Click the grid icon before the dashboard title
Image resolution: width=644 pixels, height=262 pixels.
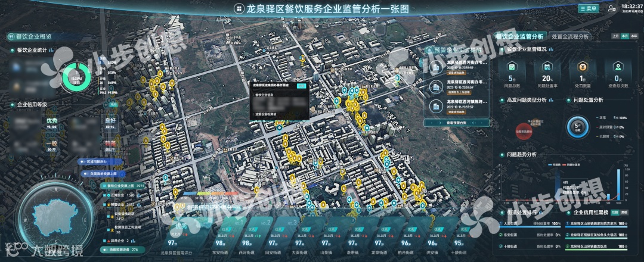(238, 8)
